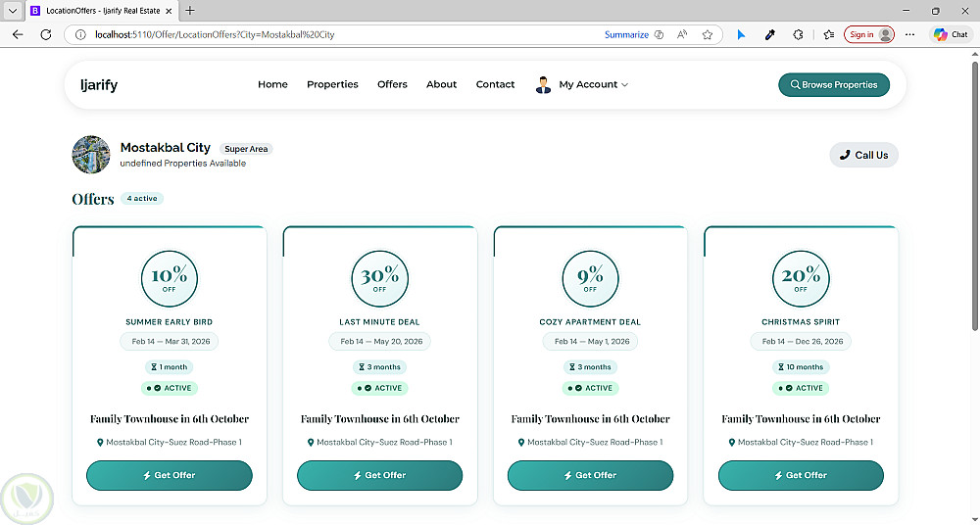Go to the Home nav link
The height and width of the screenshot is (525, 980).
[x=272, y=84]
